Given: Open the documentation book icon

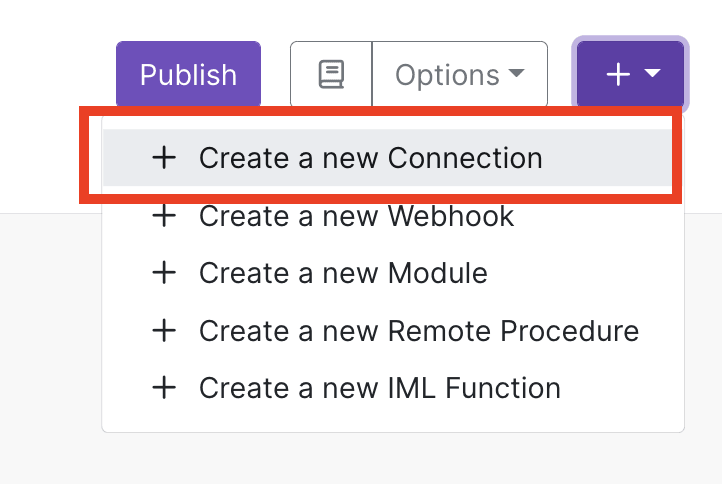Looking at the screenshot, I should click(x=331, y=75).
